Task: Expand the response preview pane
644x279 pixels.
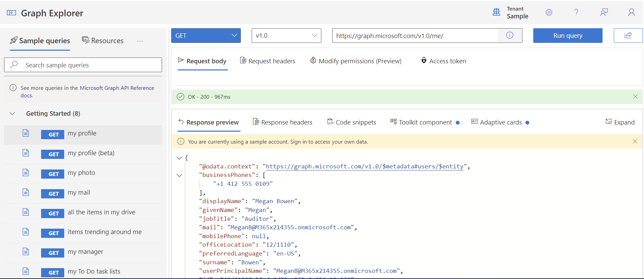Action: [620, 122]
